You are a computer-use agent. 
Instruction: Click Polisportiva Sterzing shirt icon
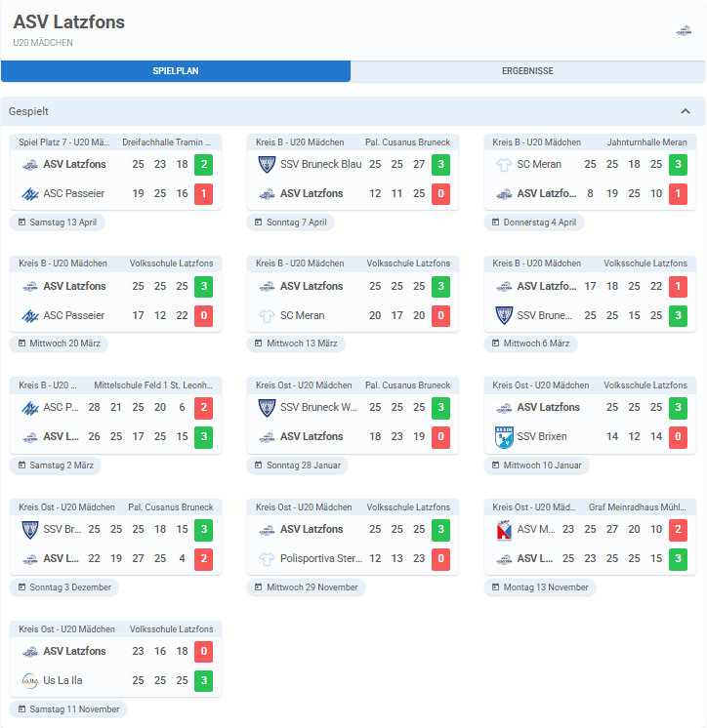(267, 559)
